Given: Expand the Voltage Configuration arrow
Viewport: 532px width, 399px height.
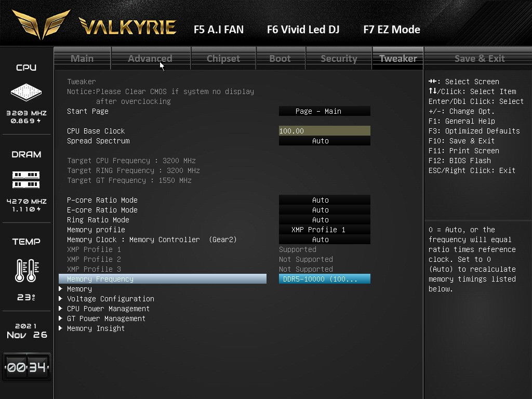Looking at the screenshot, I should pyautogui.click(x=60, y=299).
